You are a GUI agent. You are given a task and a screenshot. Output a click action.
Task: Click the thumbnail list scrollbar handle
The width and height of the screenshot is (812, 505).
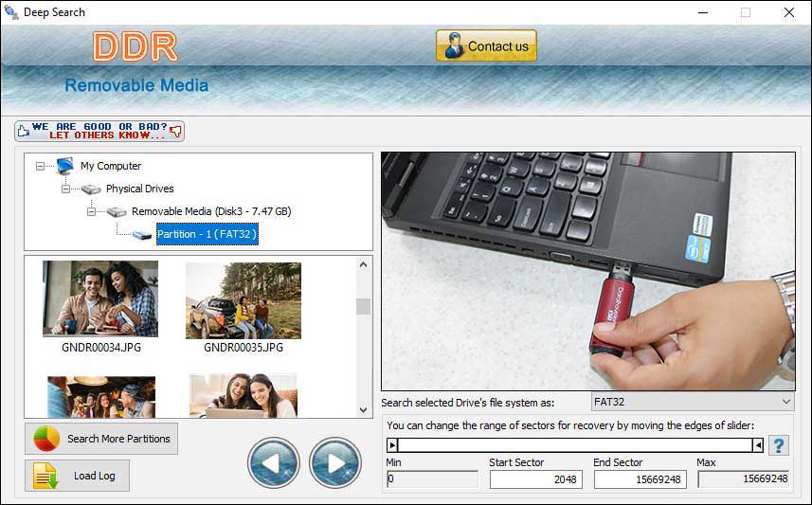click(364, 307)
